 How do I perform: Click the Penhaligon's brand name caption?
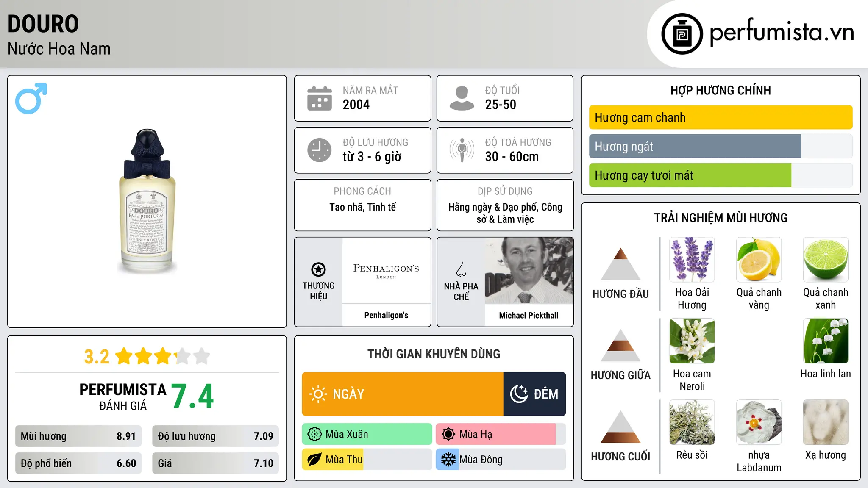(386, 315)
